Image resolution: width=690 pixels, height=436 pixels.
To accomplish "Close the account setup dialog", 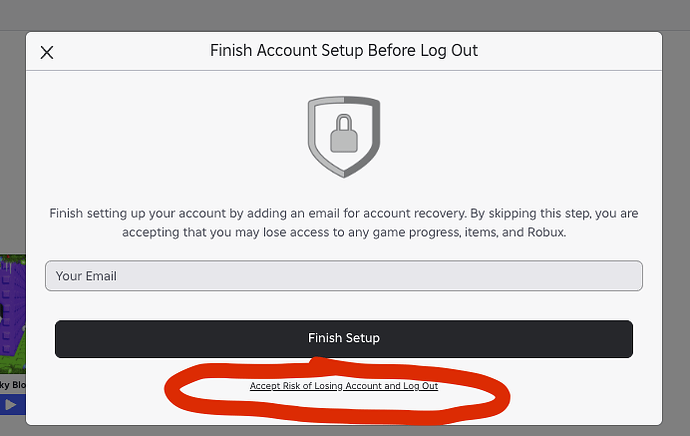I will coord(47,53).
